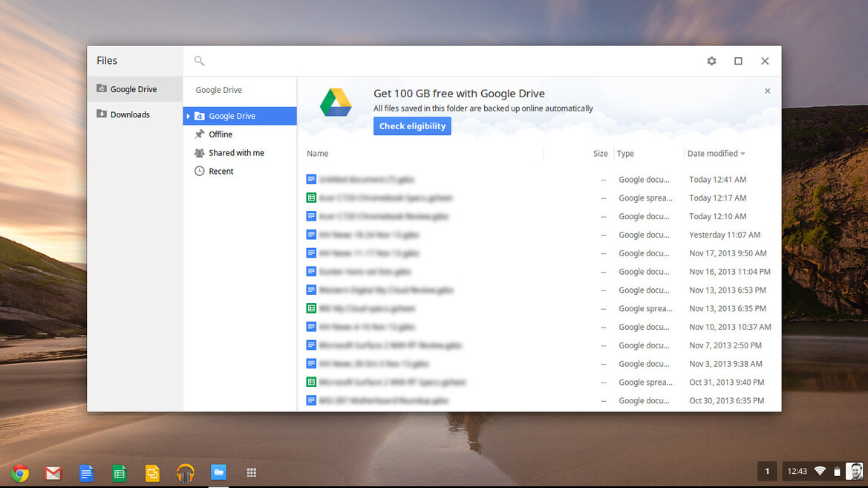Click 'Google docu...' type in Nov 7, 2013 row

(644, 345)
